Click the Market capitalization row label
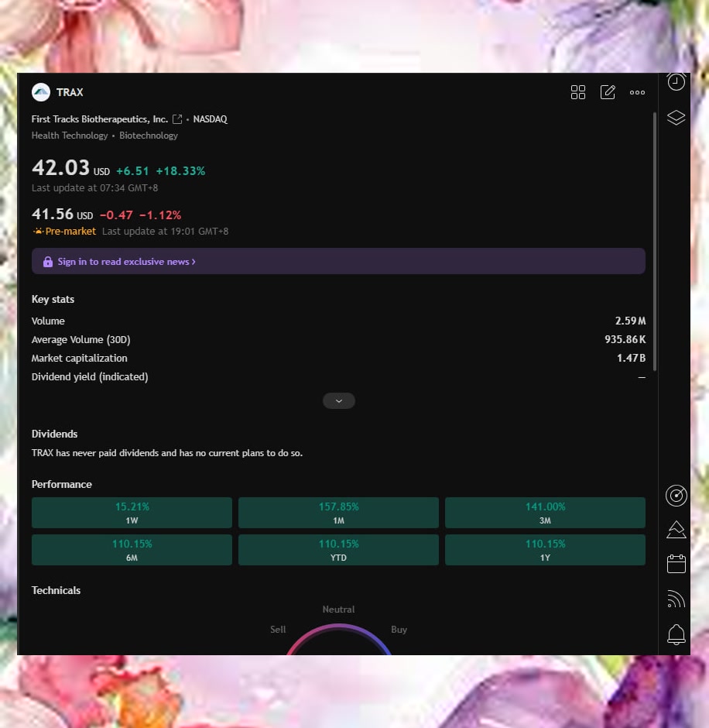The width and height of the screenshot is (709, 728). coord(80,358)
